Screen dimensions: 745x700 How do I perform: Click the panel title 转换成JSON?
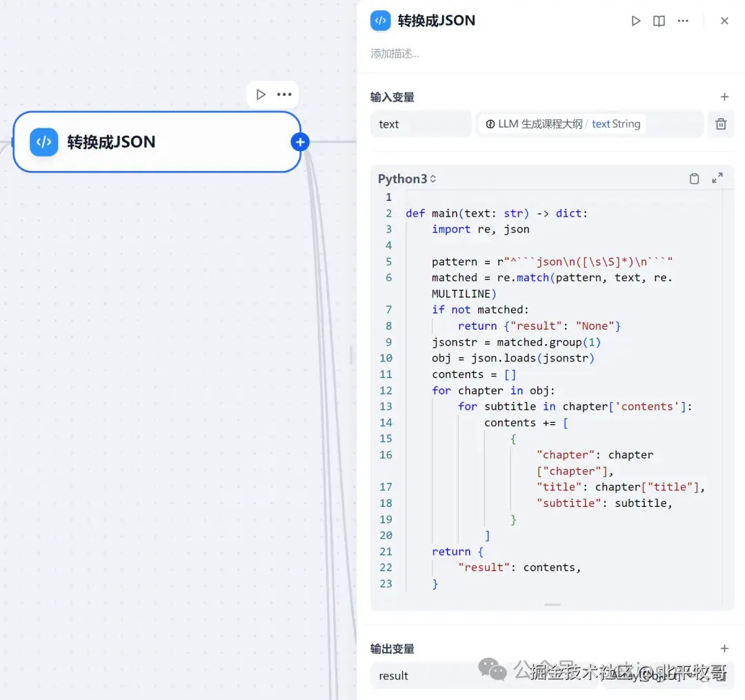(436, 21)
